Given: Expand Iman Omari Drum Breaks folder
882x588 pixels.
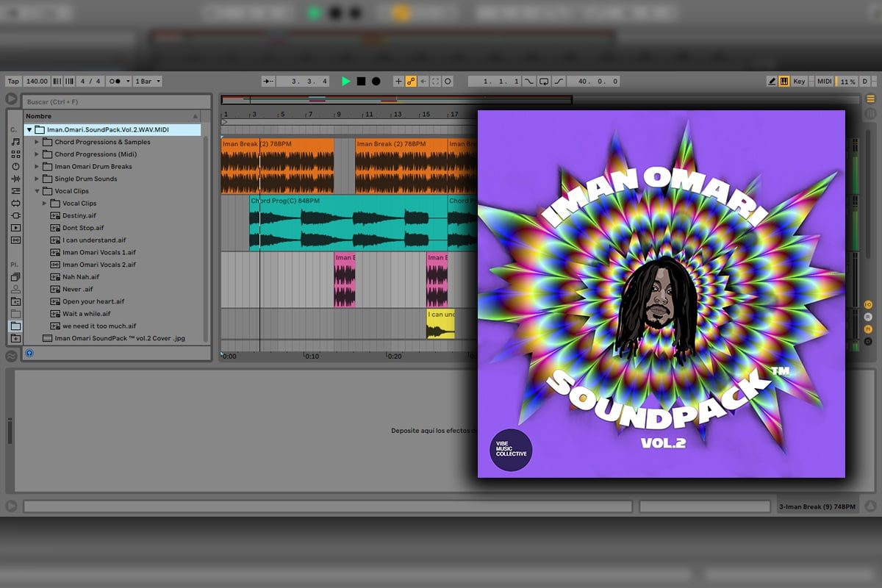Looking at the screenshot, I should point(37,167).
